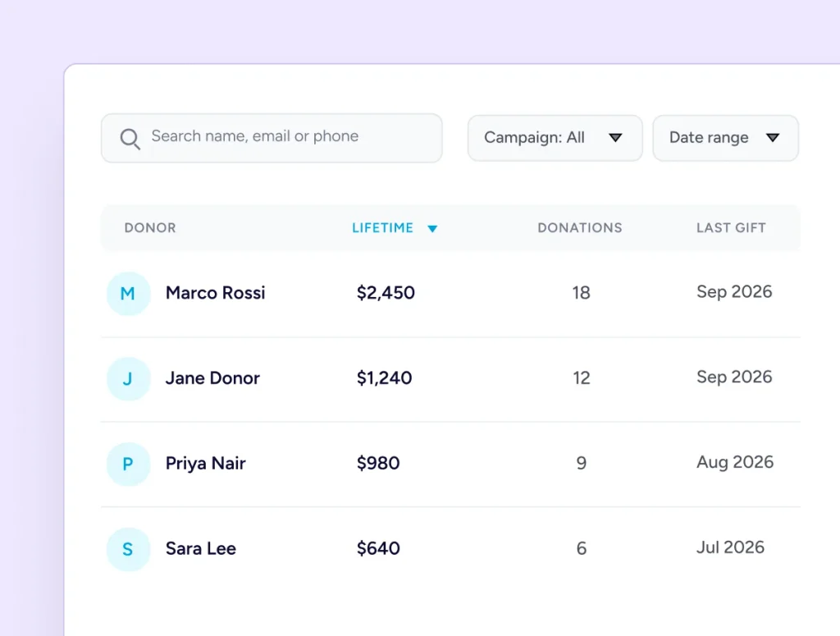The image size is (840, 636).
Task: Open the Jane Donor name
Action: pos(212,377)
